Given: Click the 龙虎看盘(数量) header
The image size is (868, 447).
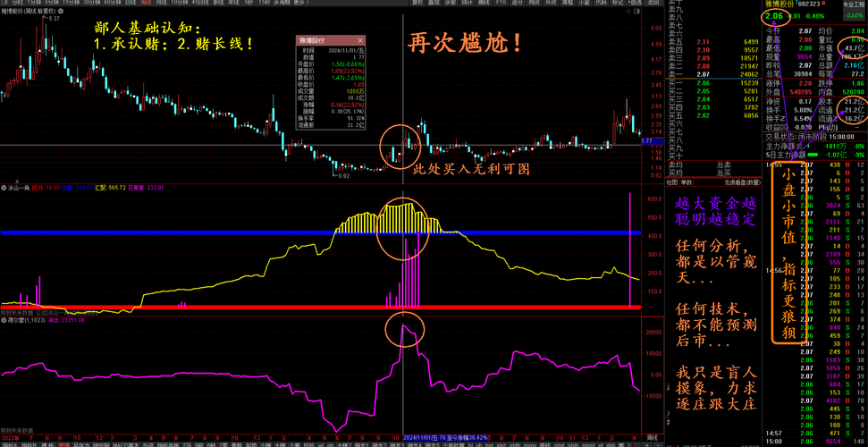Looking at the screenshot, I should tap(741, 181).
